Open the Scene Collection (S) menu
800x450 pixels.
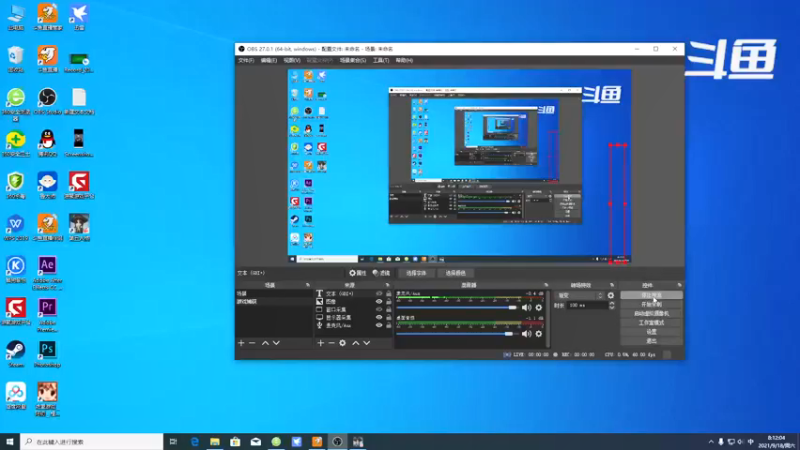[x=353, y=60]
